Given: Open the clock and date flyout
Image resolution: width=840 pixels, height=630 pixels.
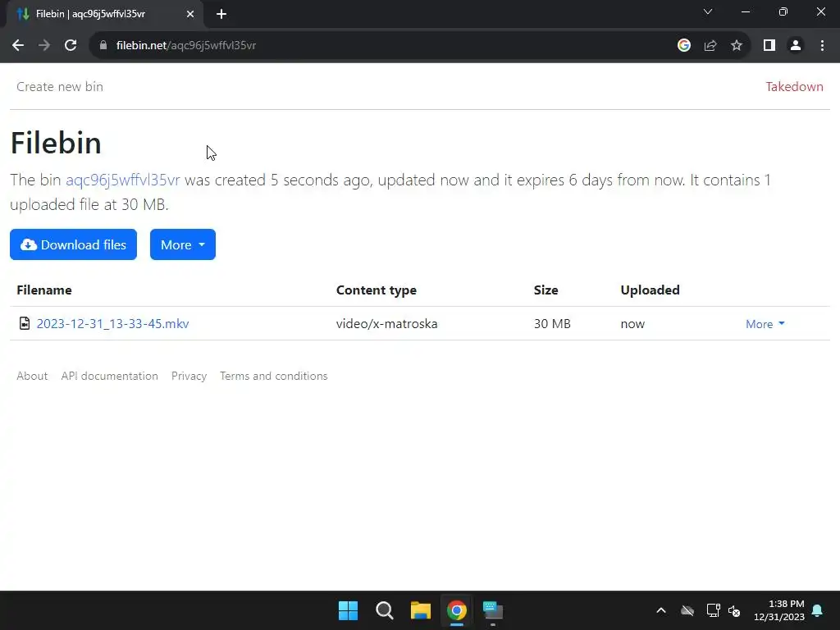Looking at the screenshot, I should pyautogui.click(x=779, y=610).
